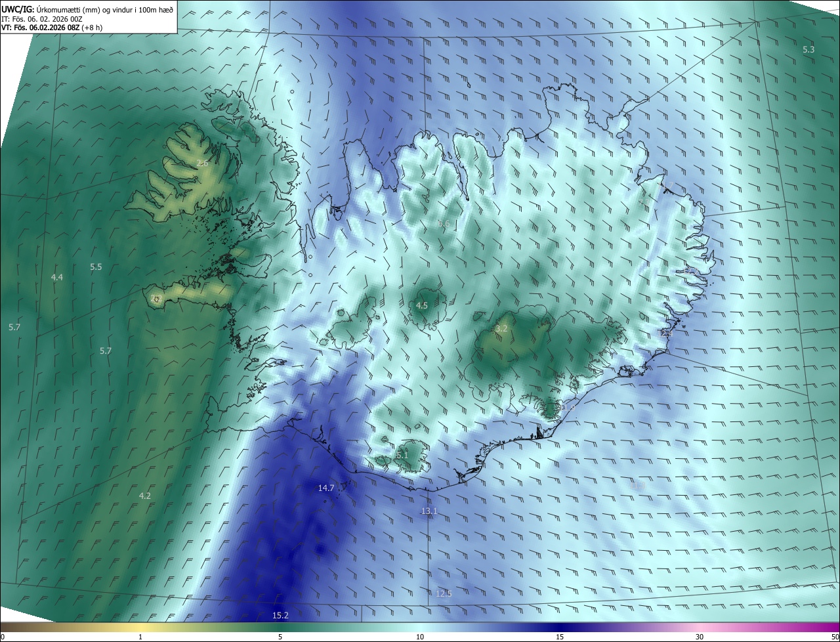
Task: Click the title line "UWC/IG: Úrkomumætti (mm) og vindur"
Action: [88, 9]
